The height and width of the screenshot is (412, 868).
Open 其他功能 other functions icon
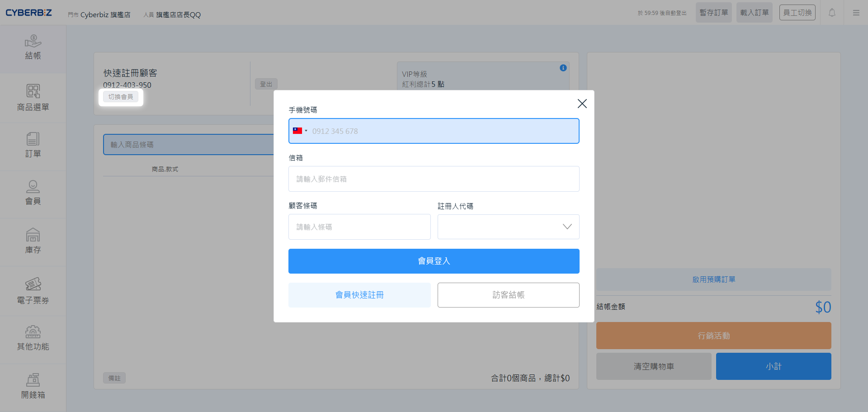[33, 338]
